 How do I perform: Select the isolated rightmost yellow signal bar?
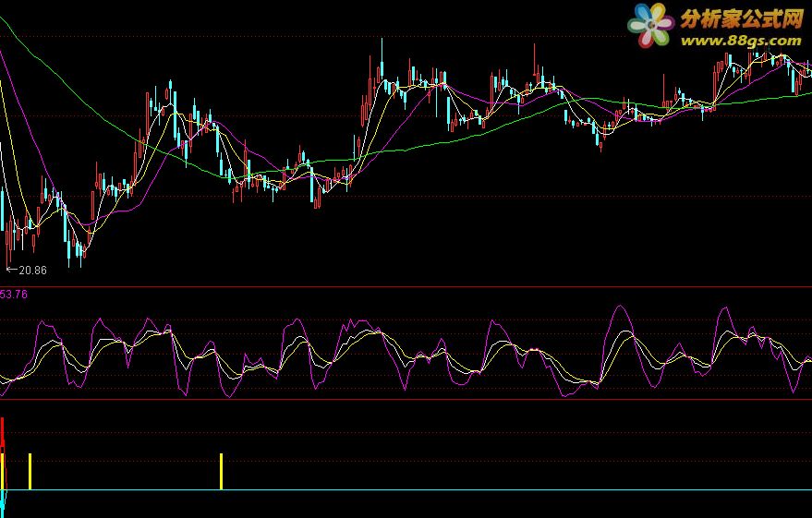pyautogui.click(x=221, y=472)
